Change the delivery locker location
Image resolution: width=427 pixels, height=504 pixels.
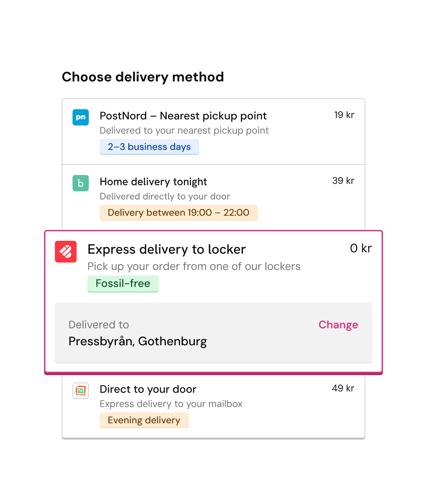click(x=338, y=325)
